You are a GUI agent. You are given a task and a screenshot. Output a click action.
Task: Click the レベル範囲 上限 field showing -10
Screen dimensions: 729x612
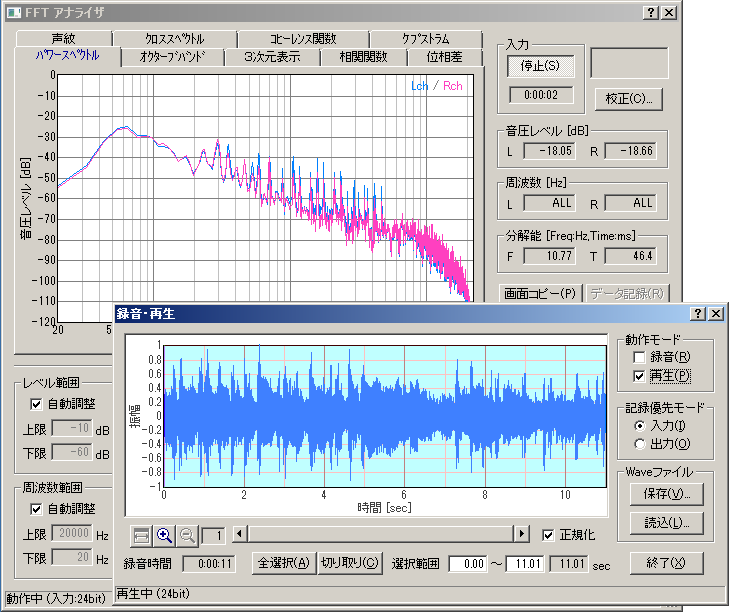72,428
